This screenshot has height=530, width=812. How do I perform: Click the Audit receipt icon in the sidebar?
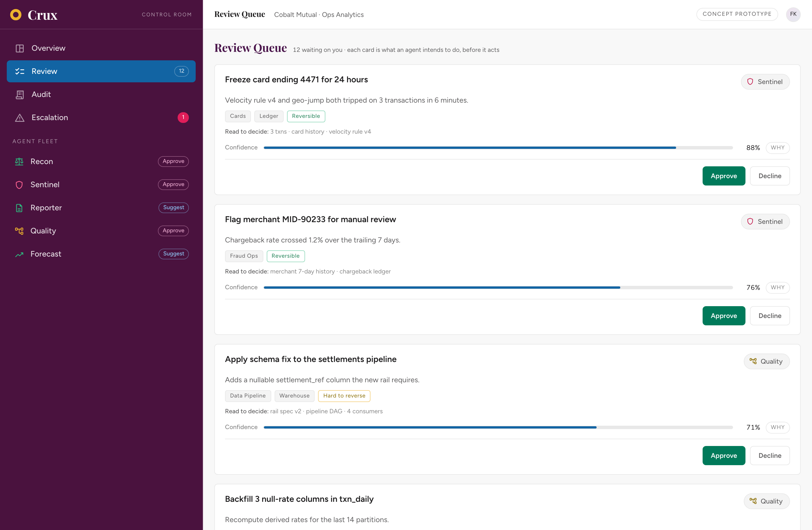click(x=20, y=94)
